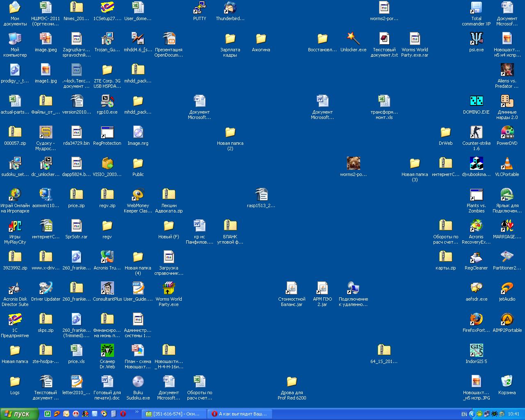Switch to the [351-616-574] taskbar window

(x=174, y=414)
